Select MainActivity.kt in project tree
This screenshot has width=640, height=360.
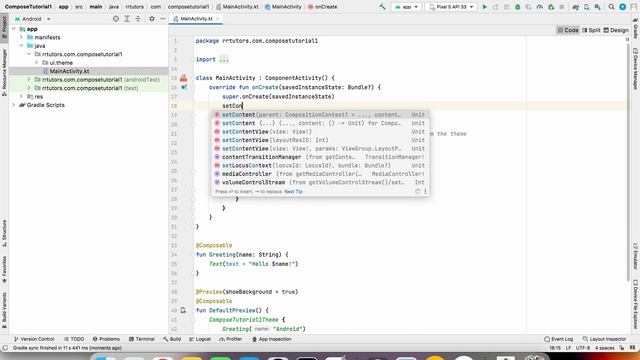(x=69, y=71)
